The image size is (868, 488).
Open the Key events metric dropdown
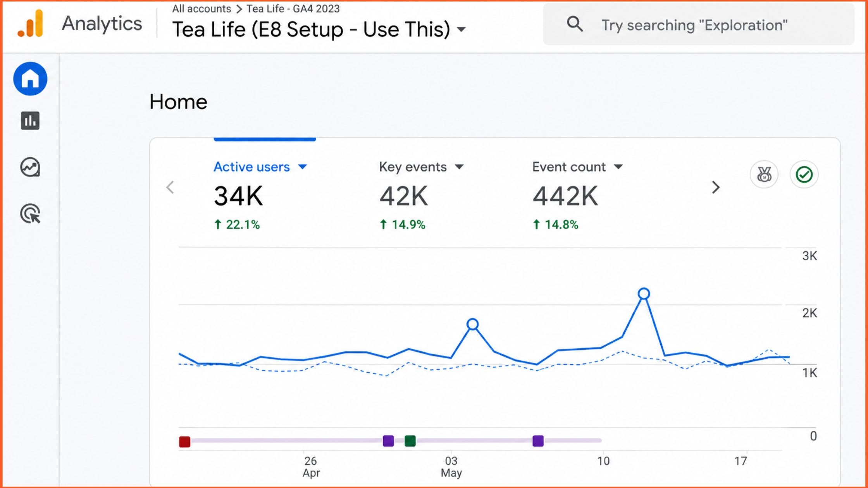[x=421, y=167]
